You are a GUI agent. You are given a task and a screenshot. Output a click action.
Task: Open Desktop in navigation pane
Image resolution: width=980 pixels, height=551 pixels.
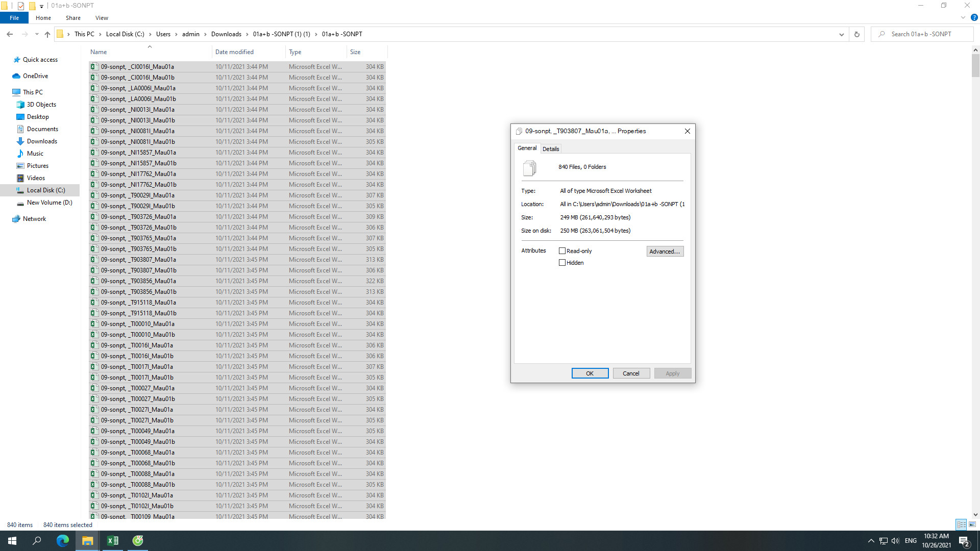click(38, 117)
